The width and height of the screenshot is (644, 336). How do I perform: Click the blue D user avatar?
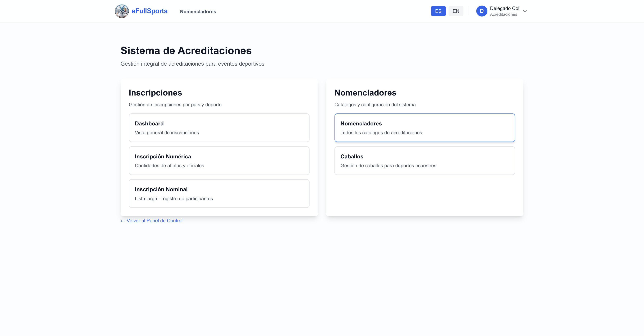coord(481,11)
